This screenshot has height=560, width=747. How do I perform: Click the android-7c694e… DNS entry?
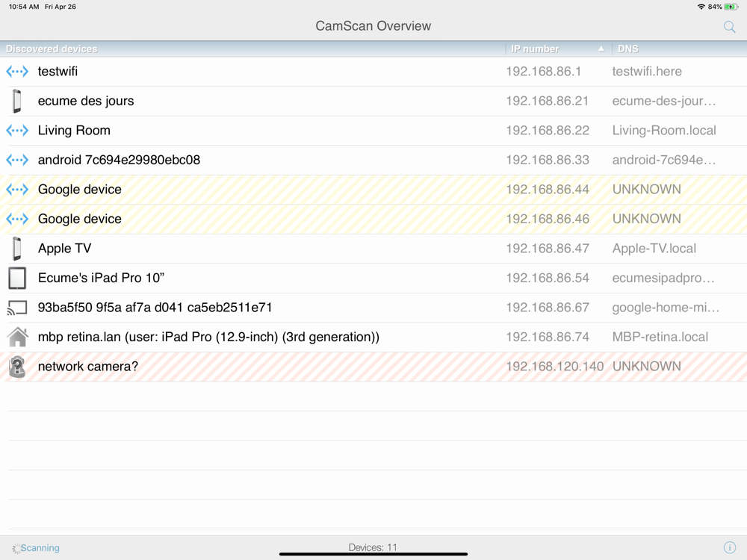tap(664, 160)
